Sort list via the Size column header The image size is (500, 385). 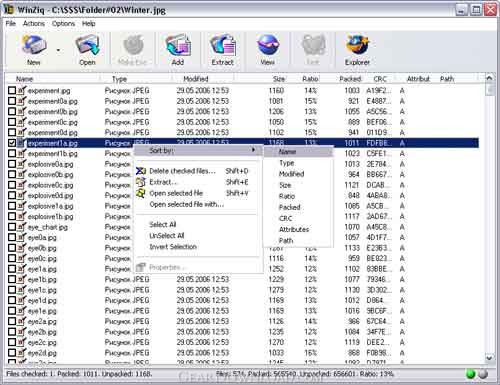tap(279, 79)
